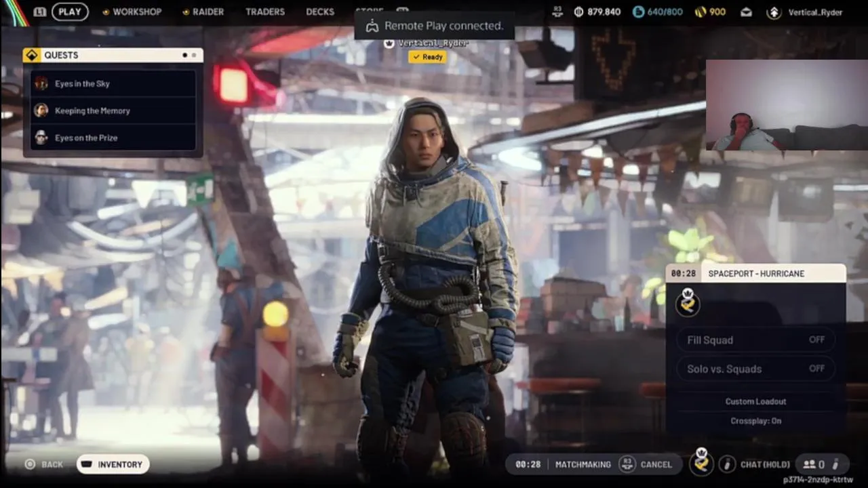Click the Ready status badge
Screen dimensions: 868x488
[427, 57]
